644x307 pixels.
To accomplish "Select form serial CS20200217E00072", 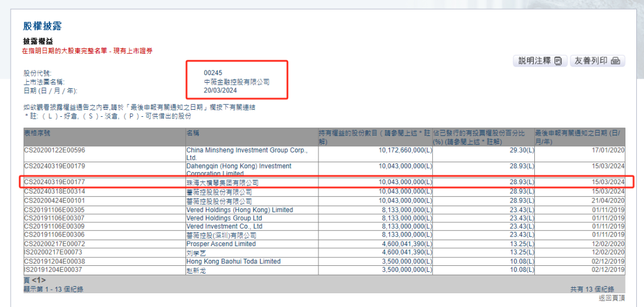I will point(54,244).
